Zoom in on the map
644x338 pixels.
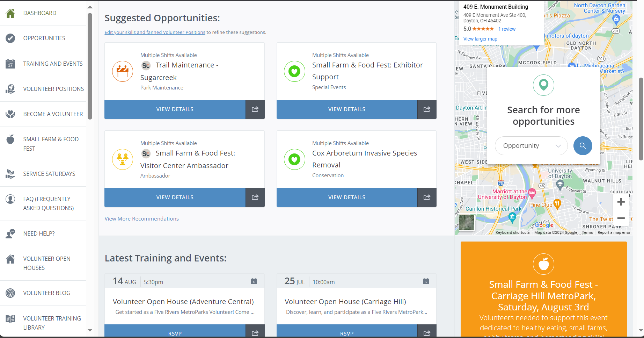pyautogui.click(x=621, y=202)
